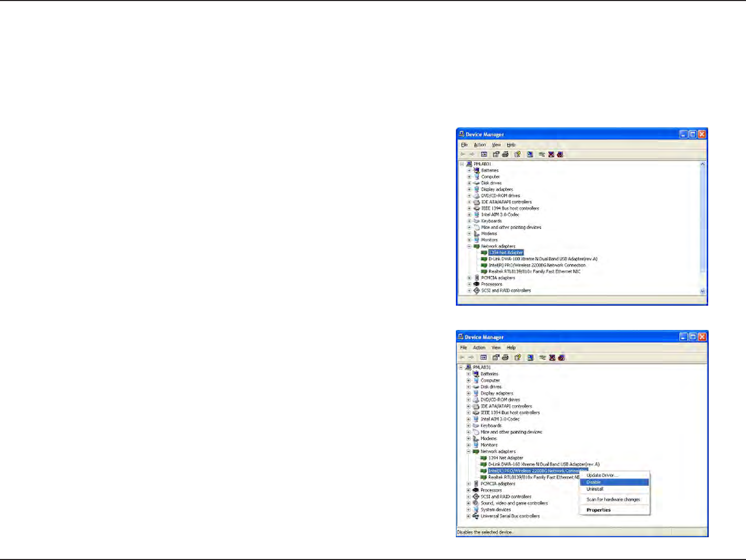Screen dimensions: 746x560
Task: Click Help toolbar icon in window with context menu
Action: click(518, 357)
